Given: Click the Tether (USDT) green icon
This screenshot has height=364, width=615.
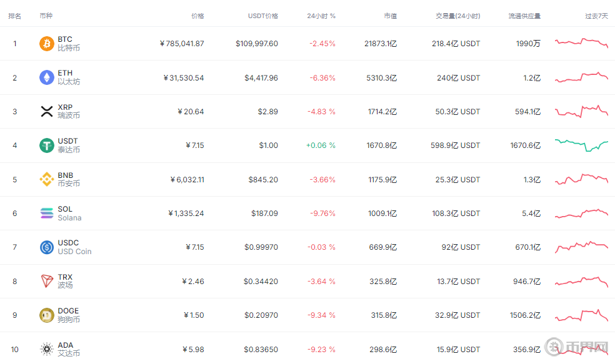Looking at the screenshot, I should click(x=47, y=145).
